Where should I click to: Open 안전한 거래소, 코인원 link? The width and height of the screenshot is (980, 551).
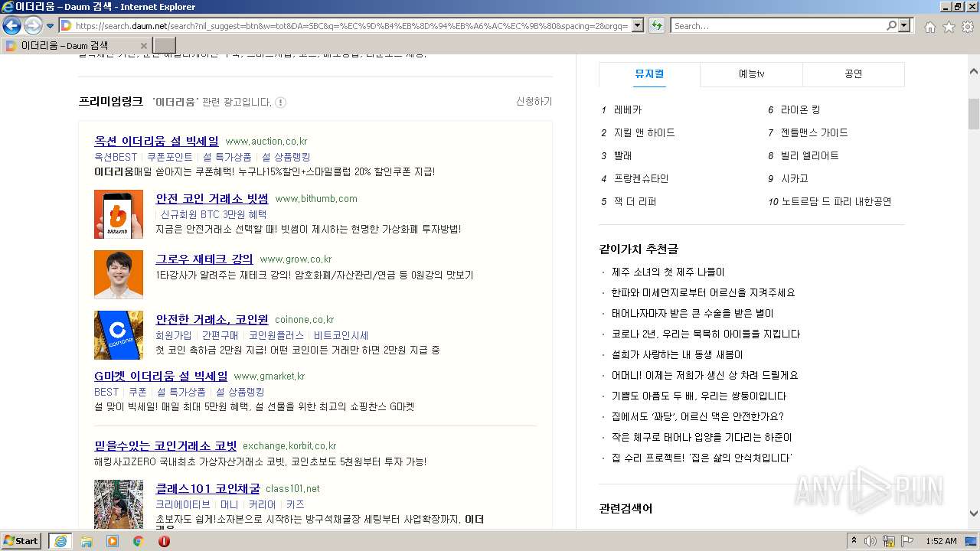click(212, 319)
